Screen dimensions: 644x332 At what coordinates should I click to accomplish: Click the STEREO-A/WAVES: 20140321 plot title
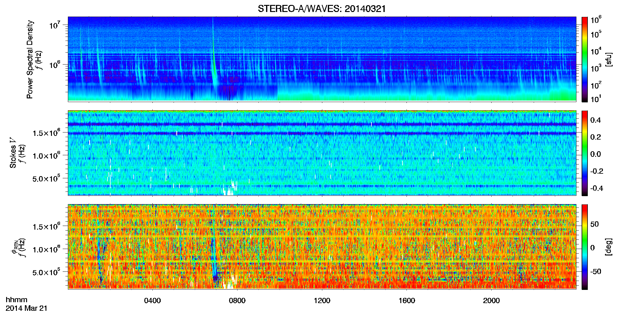coord(322,9)
